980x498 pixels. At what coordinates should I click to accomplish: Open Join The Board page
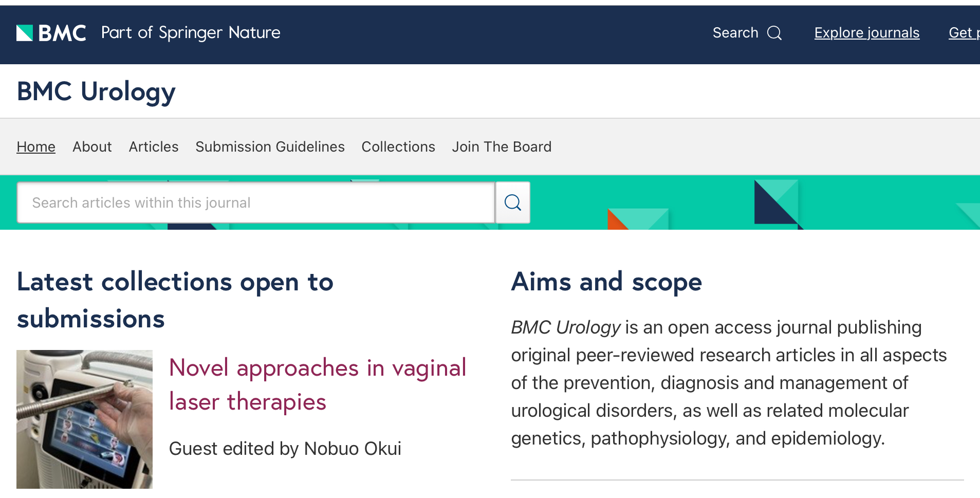click(x=502, y=147)
